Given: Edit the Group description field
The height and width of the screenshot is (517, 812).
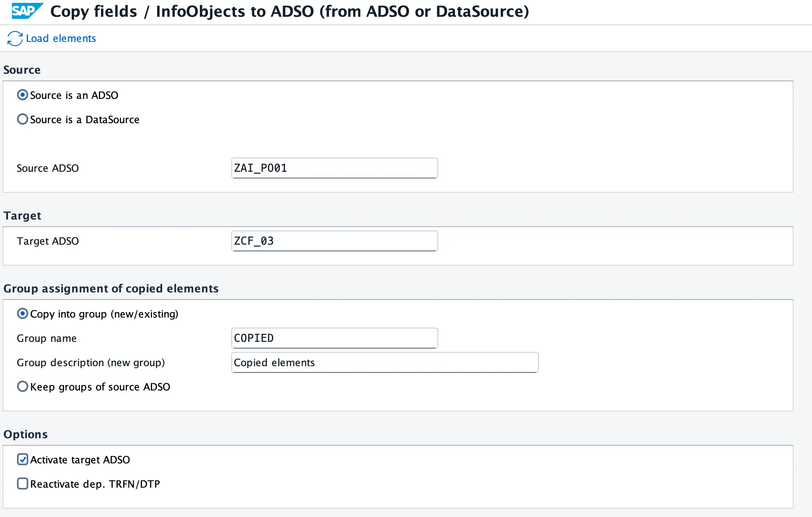Looking at the screenshot, I should coord(385,362).
